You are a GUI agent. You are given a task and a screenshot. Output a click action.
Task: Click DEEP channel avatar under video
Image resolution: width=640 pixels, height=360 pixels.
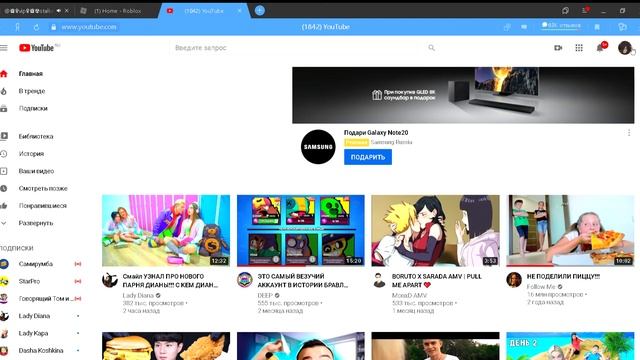[244, 280]
